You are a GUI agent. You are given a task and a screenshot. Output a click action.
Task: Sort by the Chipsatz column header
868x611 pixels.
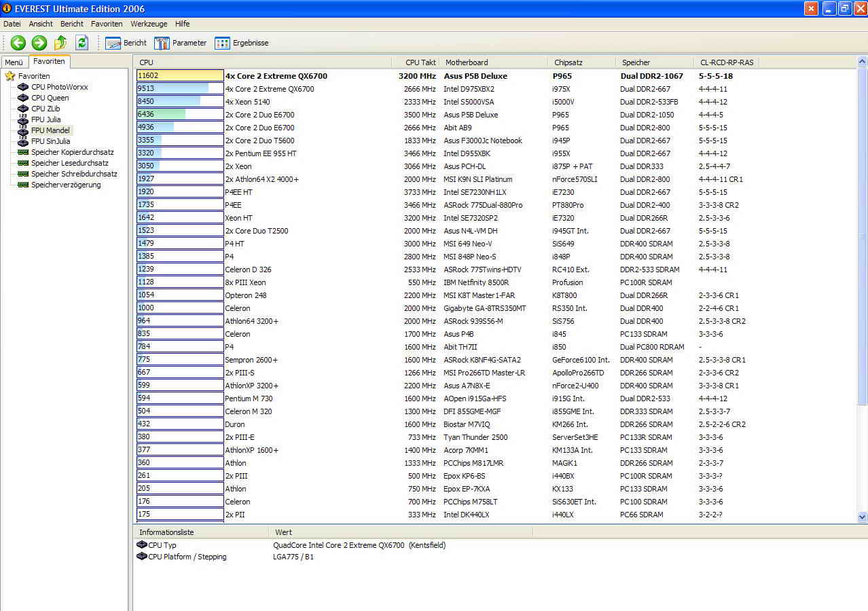(582, 62)
